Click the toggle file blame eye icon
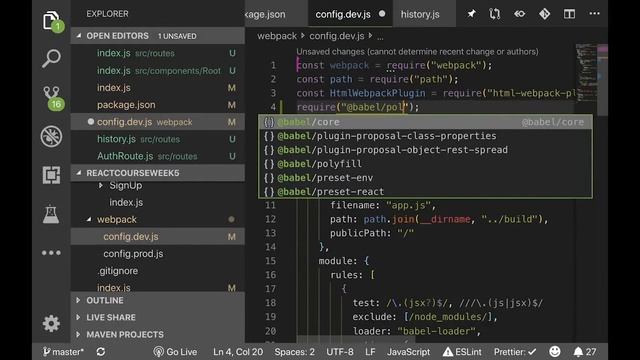640x360 pixels. pyautogui.click(x=519, y=14)
